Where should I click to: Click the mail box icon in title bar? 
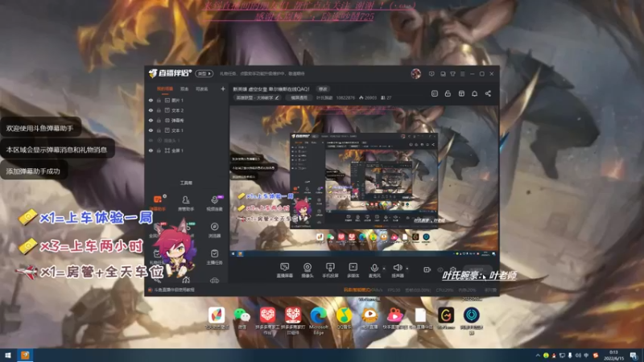pos(443,74)
